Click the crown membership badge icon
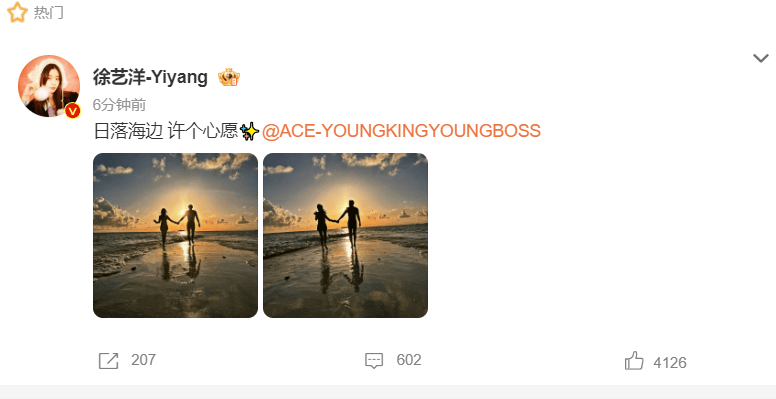The image size is (776, 399). [x=229, y=77]
